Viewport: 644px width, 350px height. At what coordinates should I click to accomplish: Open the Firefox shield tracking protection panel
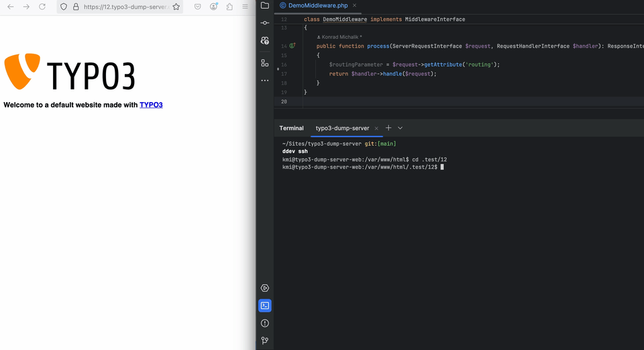click(x=64, y=7)
